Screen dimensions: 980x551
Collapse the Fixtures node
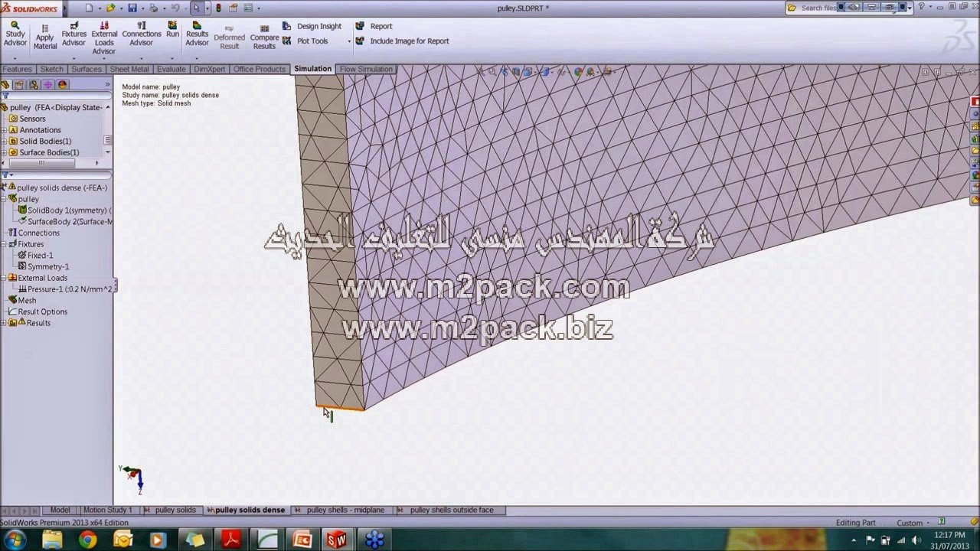tap(4, 244)
